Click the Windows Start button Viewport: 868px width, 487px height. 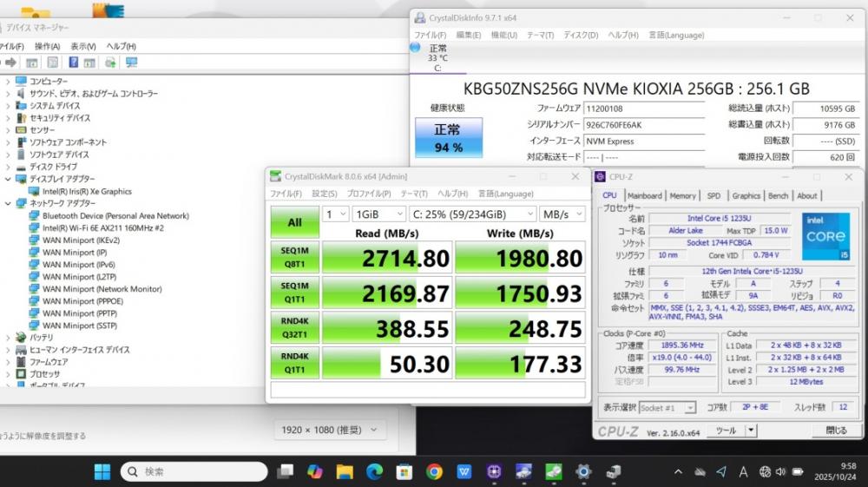102,471
